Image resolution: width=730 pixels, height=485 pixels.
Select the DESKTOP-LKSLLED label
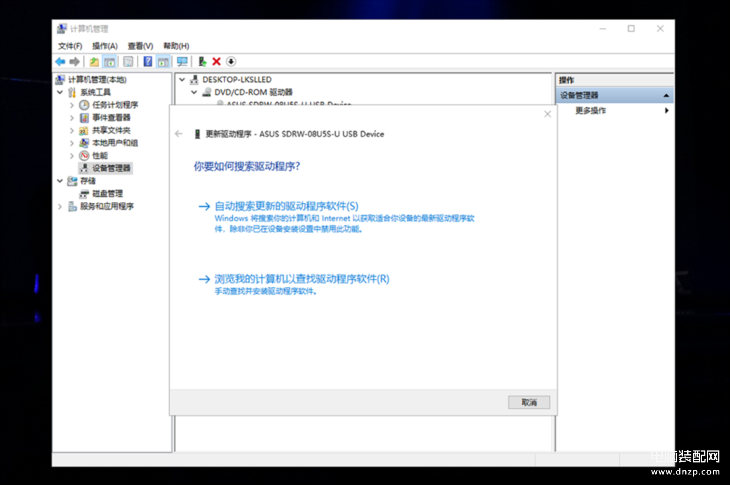click(x=237, y=80)
